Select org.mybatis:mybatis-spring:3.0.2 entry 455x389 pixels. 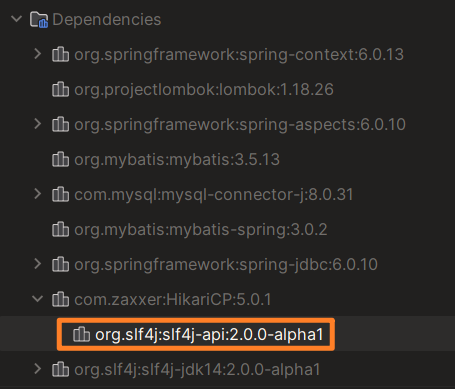(x=201, y=229)
